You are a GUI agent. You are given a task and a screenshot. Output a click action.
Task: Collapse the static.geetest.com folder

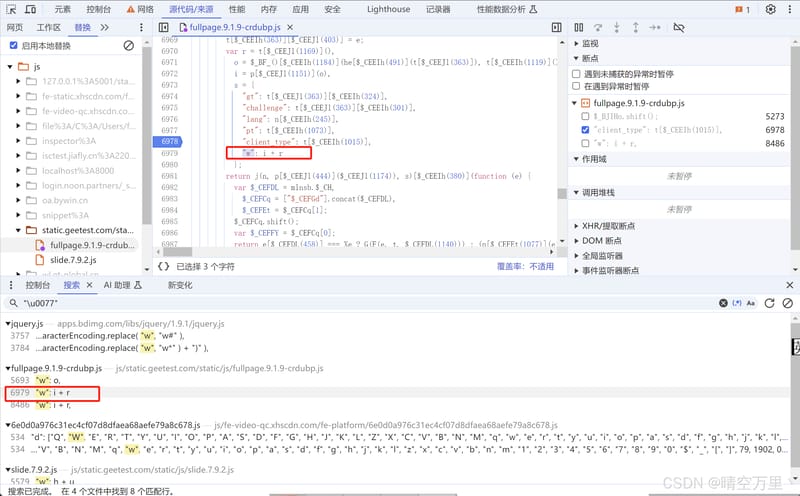[18, 230]
